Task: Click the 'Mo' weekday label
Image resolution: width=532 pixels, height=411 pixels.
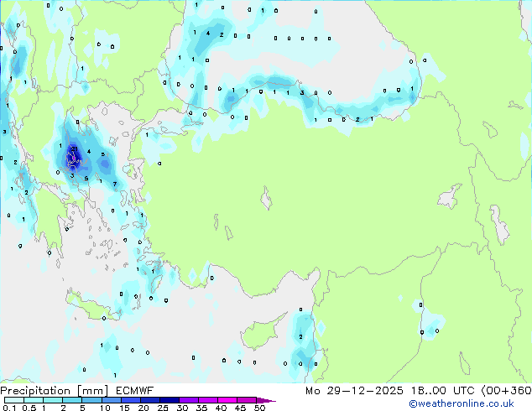Action: point(312,391)
